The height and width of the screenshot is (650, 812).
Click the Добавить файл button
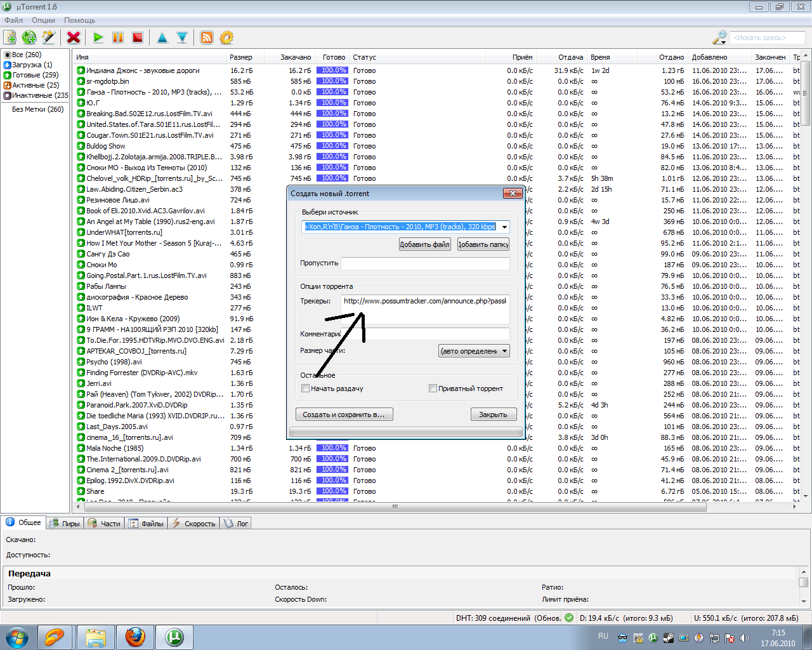tap(424, 244)
